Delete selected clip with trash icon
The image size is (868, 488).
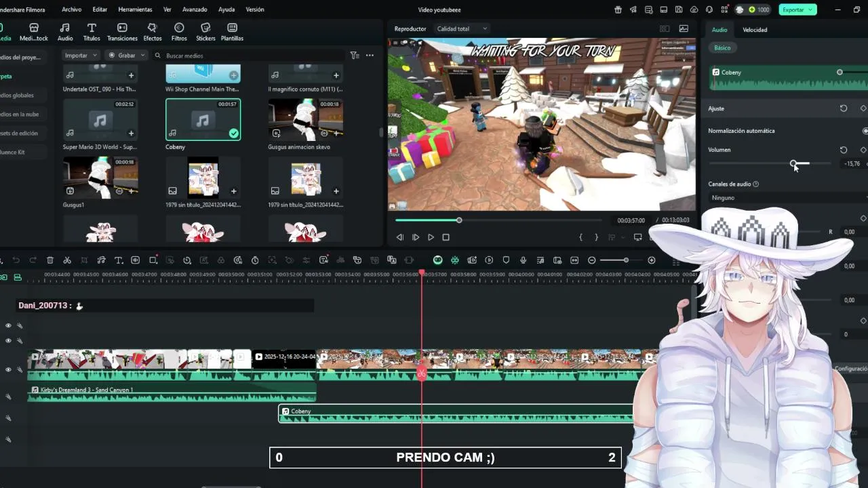pyautogui.click(x=50, y=260)
